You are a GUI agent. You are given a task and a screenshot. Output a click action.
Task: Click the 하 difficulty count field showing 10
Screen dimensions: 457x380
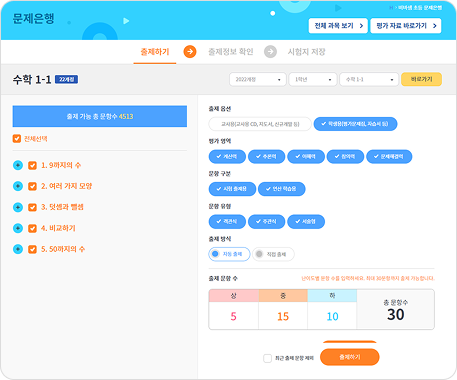click(332, 316)
